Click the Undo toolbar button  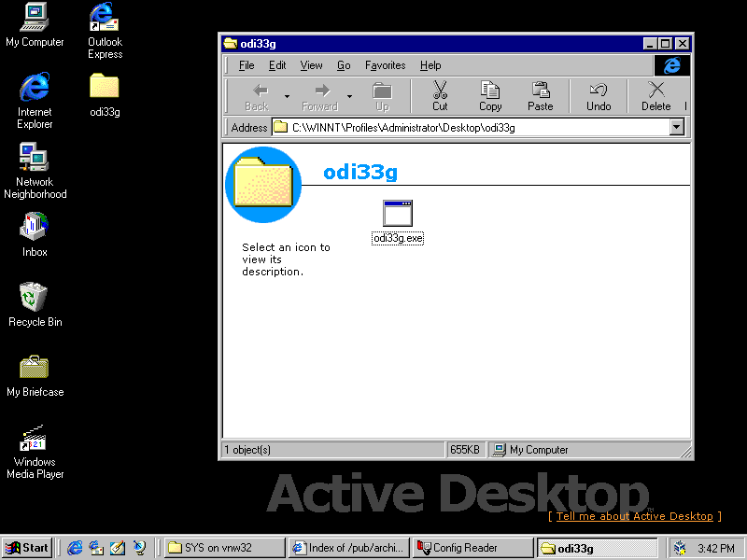click(599, 97)
